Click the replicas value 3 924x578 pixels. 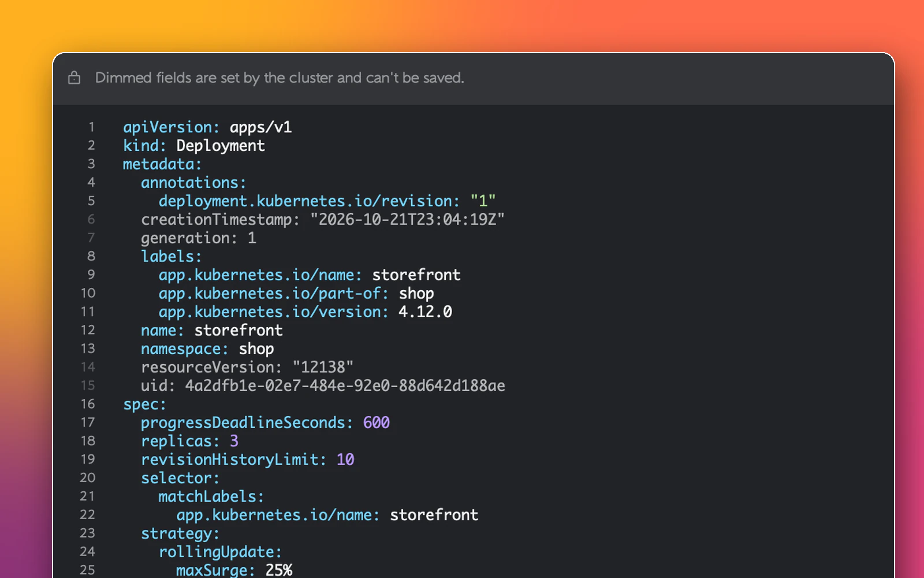[234, 442]
